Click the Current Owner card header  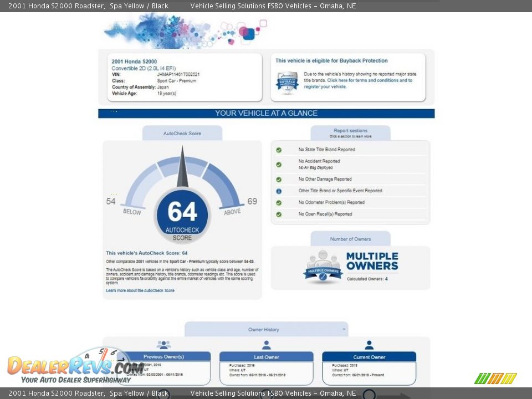click(x=369, y=357)
